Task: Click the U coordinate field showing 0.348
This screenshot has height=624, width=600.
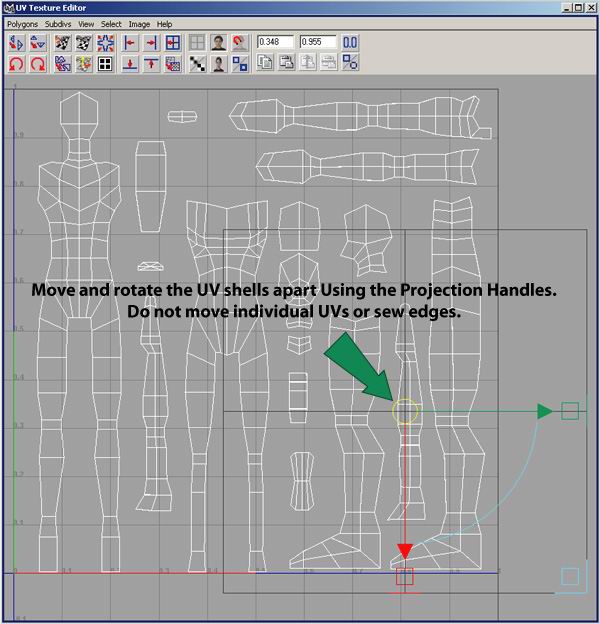Action: tap(275, 43)
